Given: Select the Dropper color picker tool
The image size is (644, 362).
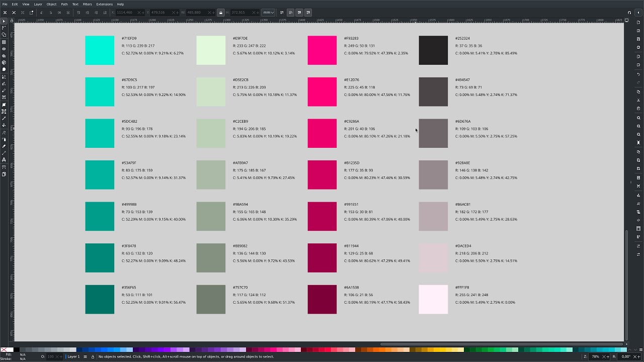Looking at the screenshot, I should tap(4, 118).
